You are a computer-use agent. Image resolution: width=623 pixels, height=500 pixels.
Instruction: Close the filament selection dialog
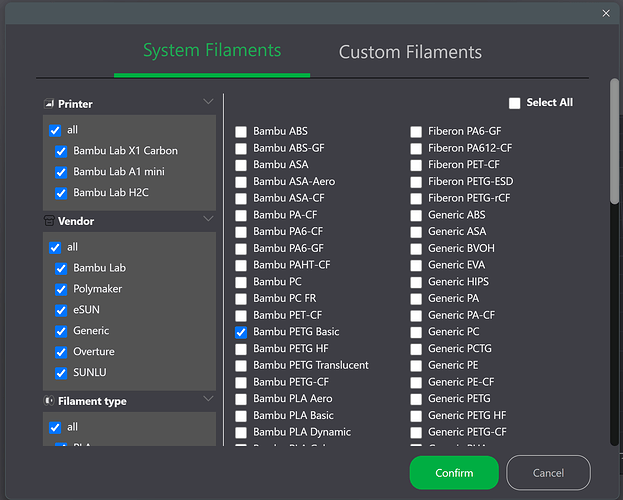(x=606, y=13)
